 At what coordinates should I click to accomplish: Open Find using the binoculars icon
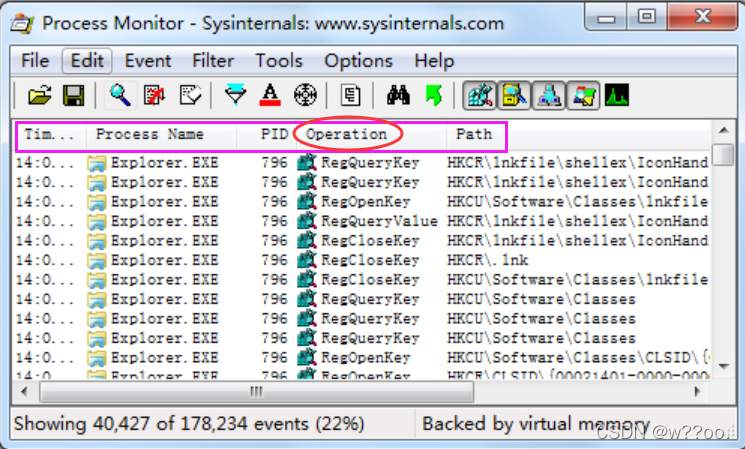point(398,96)
